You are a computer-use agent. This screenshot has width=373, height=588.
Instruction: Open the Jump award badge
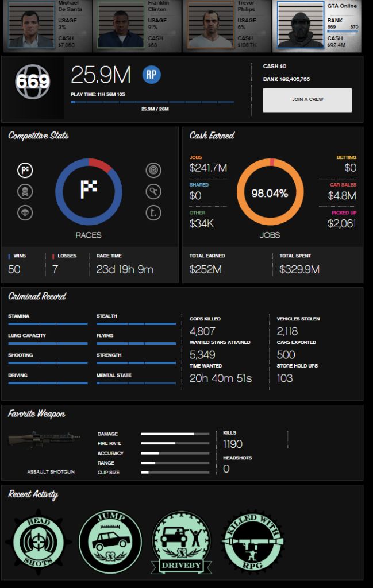pyautogui.click(x=110, y=542)
